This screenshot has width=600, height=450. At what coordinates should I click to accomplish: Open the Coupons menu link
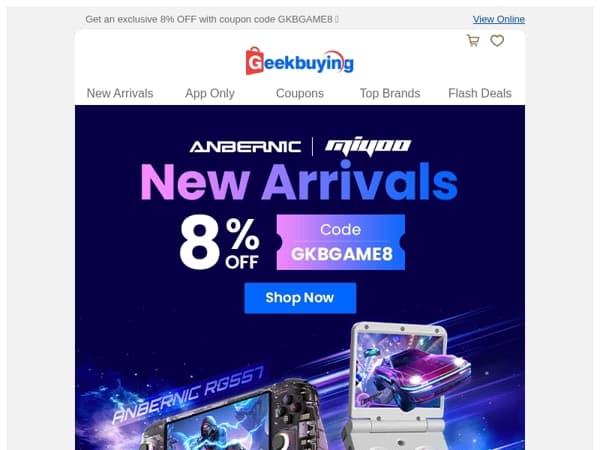coord(300,93)
